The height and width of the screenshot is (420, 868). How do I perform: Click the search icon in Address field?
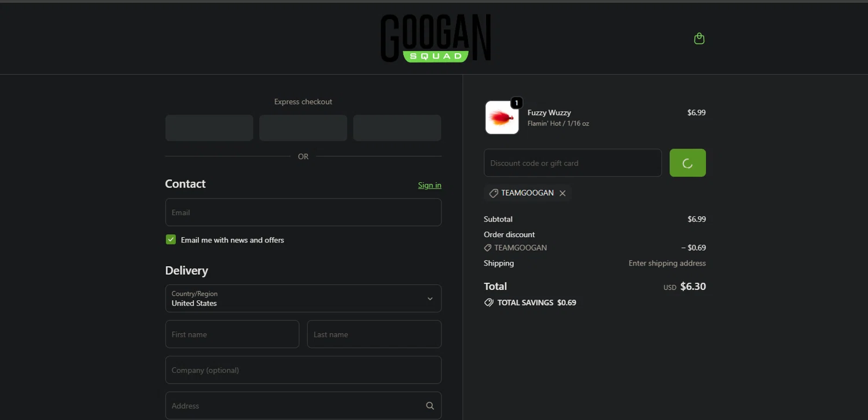430,406
